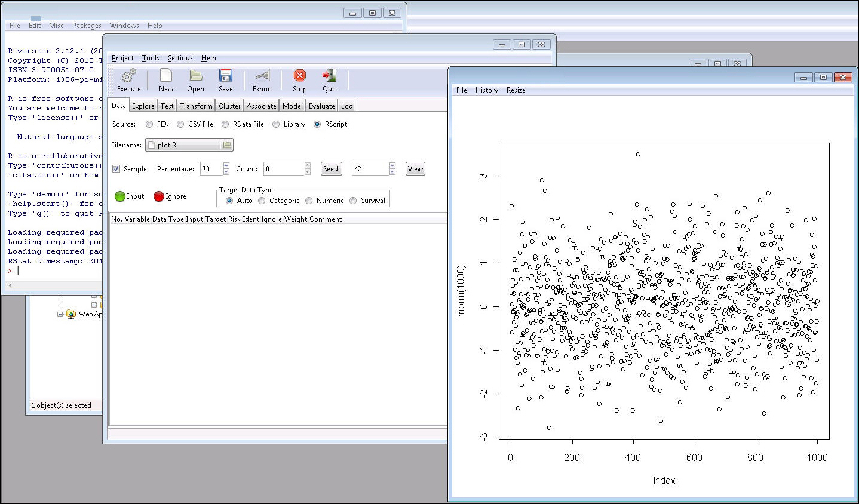The height and width of the screenshot is (504, 859).
Task: Select the Library source radio button
Action: tap(276, 124)
